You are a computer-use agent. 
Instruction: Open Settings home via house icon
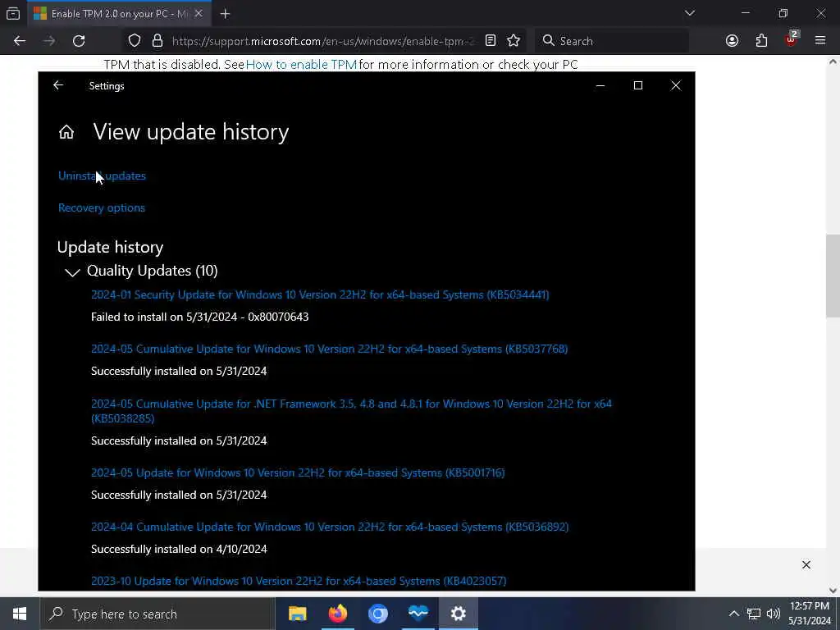coord(66,132)
